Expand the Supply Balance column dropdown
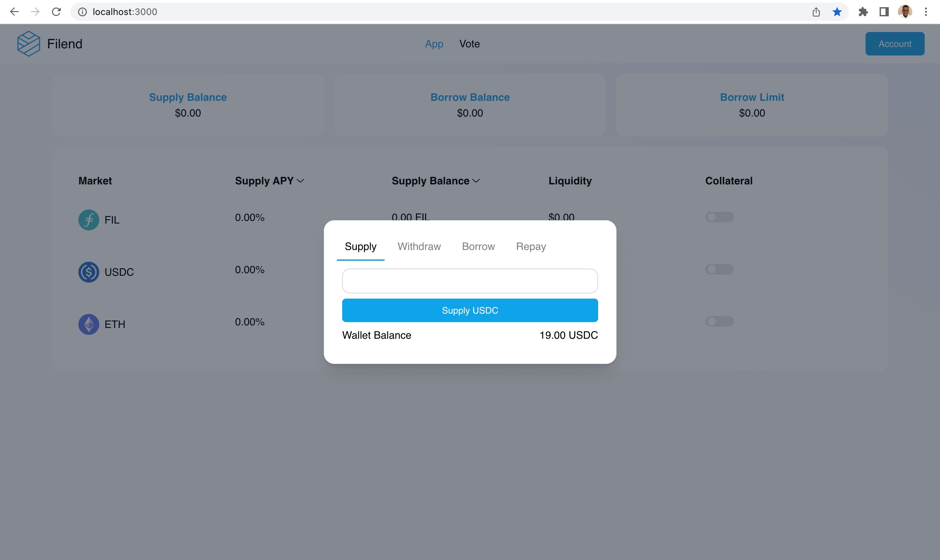 (476, 181)
